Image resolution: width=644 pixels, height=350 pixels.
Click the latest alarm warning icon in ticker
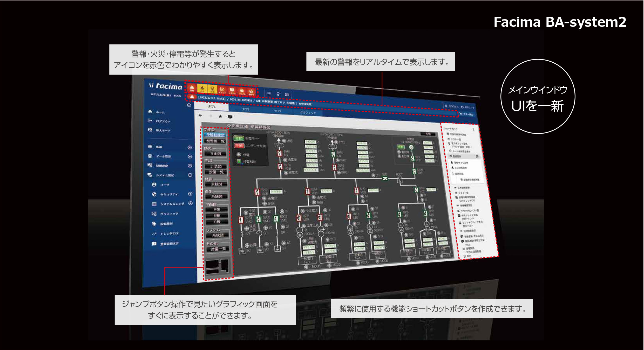(192, 97)
